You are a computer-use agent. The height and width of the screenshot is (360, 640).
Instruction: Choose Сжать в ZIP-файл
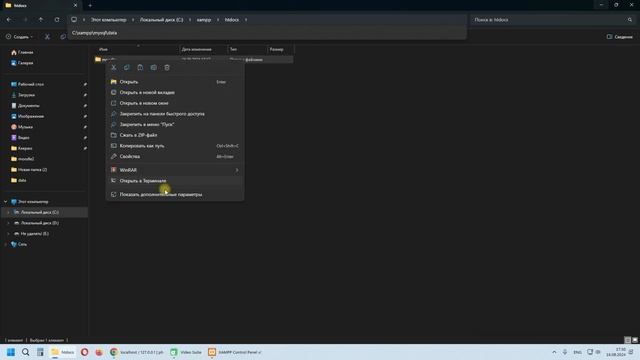[x=175, y=135]
